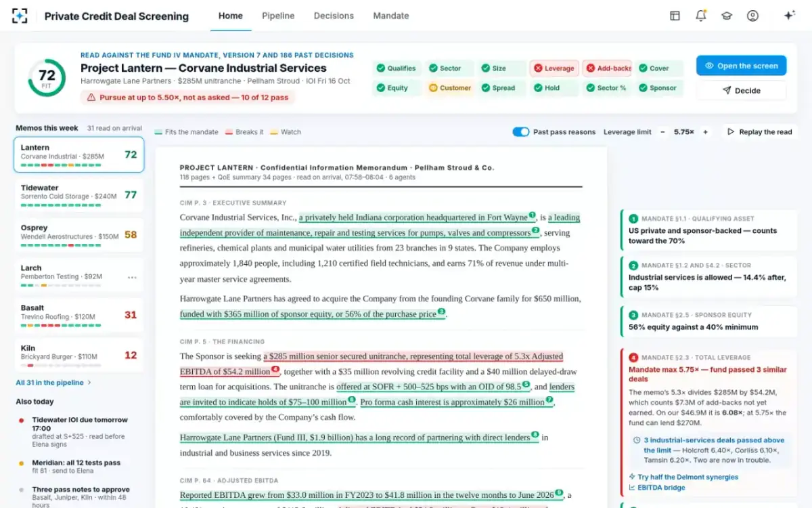Screen dimensions: 812x508
Task: Click the red Leverage fail chip
Action: pos(554,68)
